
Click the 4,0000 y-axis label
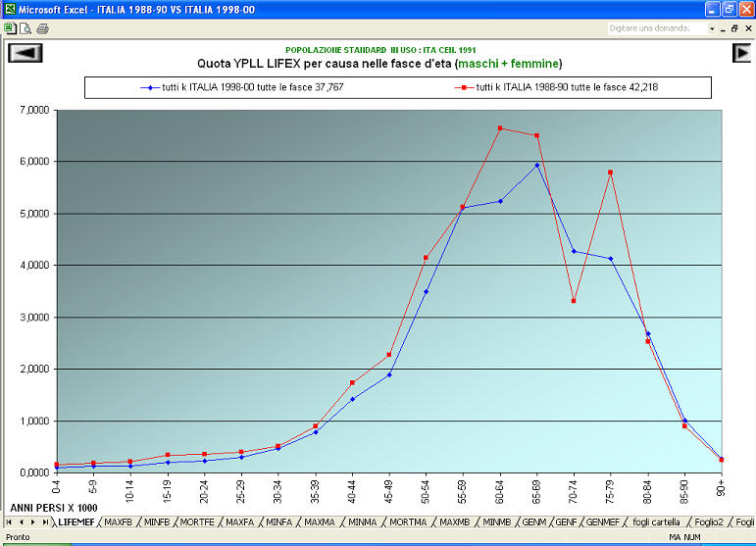34,265
